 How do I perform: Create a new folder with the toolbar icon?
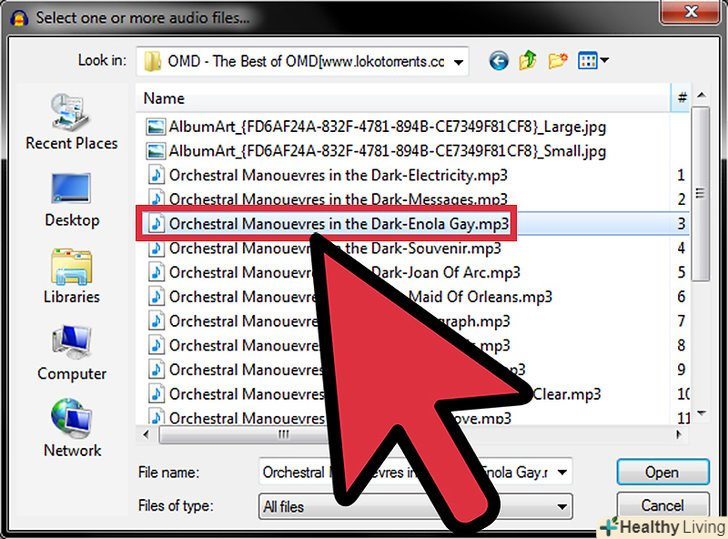coord(558,61)
